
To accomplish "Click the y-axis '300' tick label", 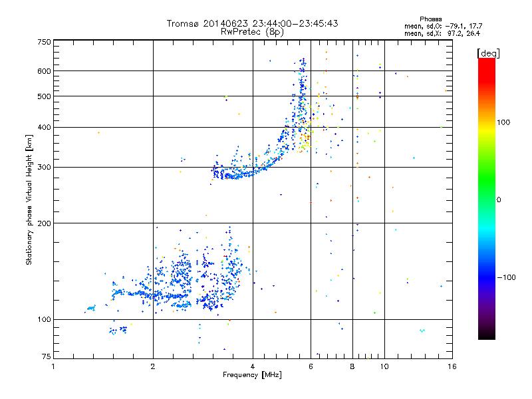I will pos(44,168).
